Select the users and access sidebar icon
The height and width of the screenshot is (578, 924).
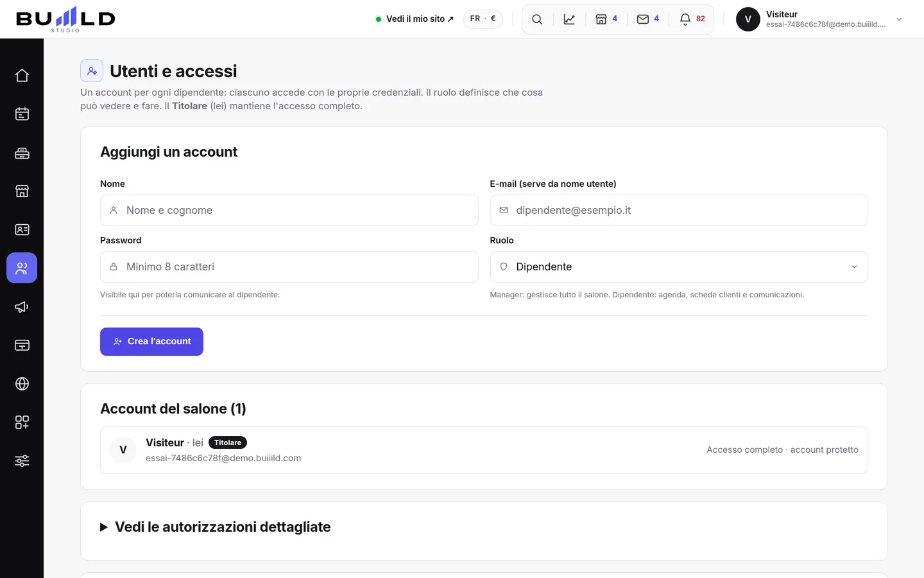22,268
